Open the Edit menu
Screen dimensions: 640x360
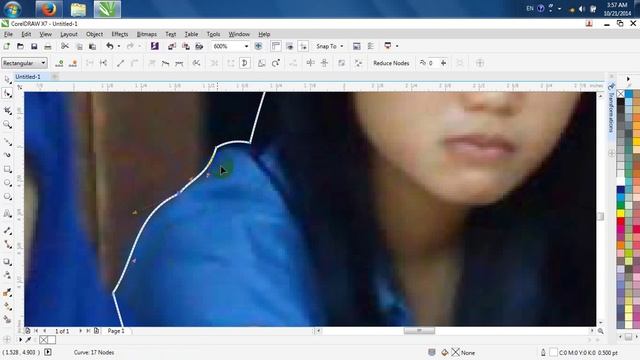point(26,34)
